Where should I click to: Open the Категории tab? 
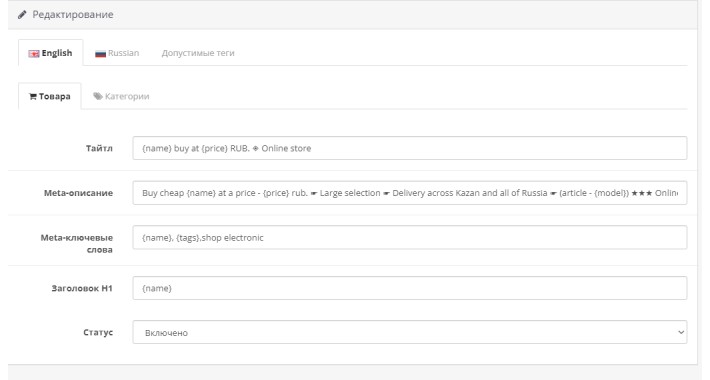(121, 96)
